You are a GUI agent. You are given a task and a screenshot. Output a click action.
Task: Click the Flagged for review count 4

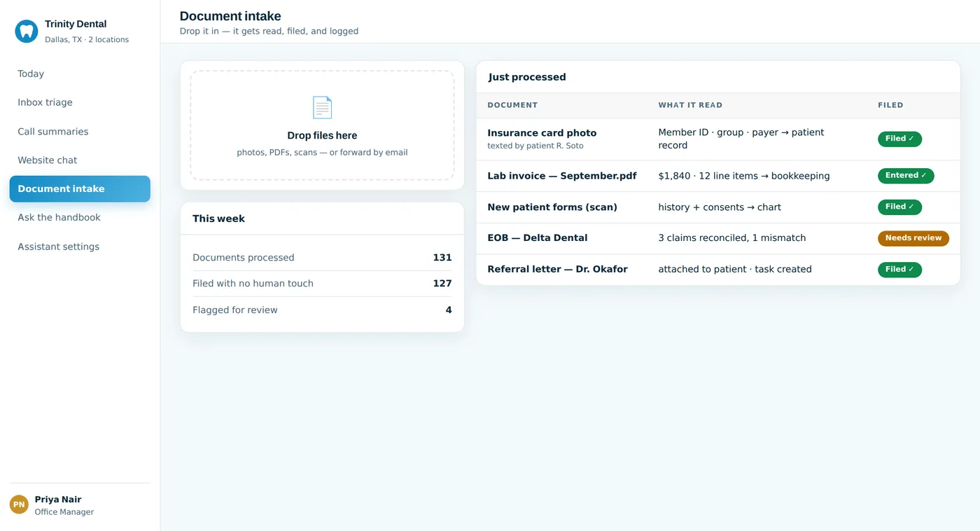tap(449, 310)
